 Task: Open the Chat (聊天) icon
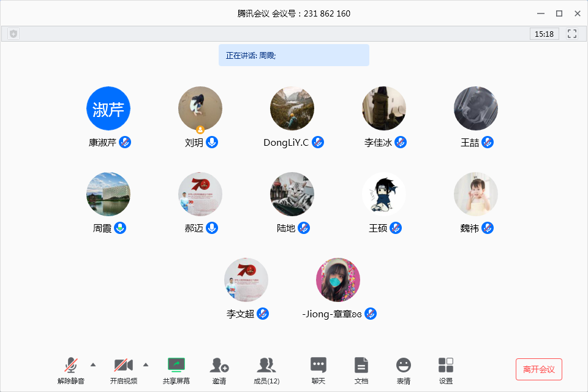pyautogui.click(x=318, y=366)
